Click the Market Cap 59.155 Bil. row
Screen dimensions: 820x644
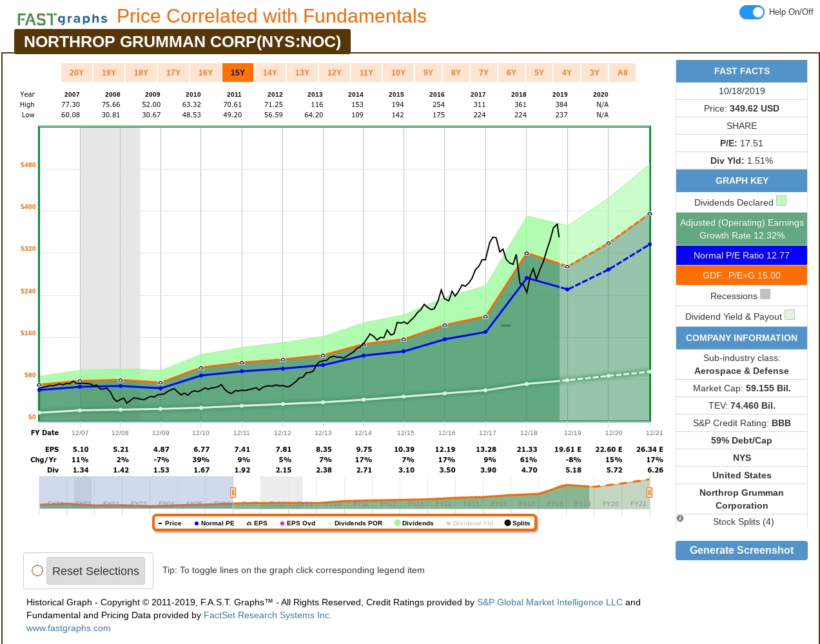coord(741,388)
